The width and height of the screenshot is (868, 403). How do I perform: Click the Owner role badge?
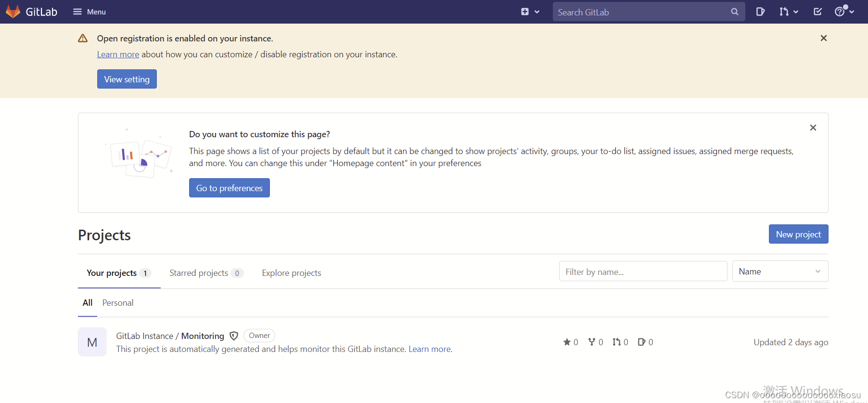pos(259,335)
